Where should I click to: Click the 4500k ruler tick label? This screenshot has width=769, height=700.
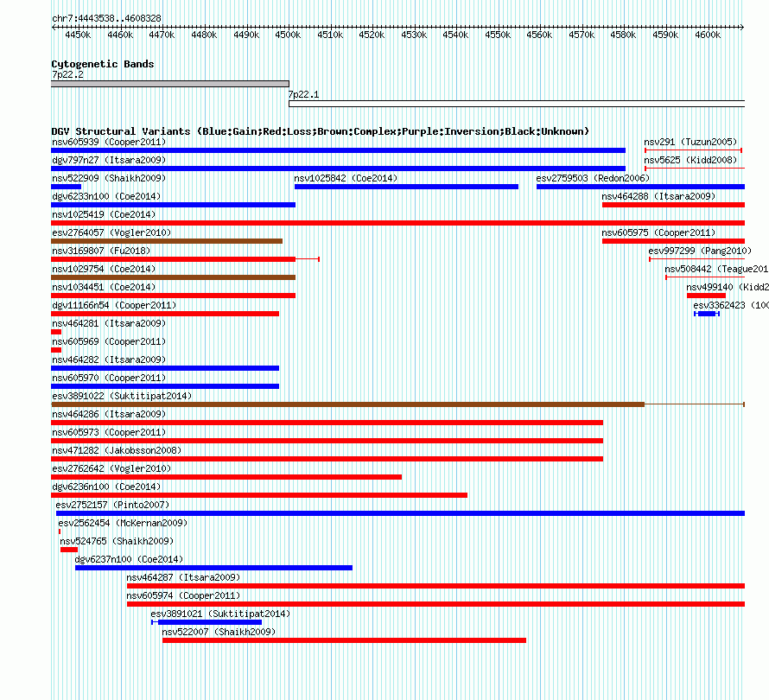(x=288, y=35)
